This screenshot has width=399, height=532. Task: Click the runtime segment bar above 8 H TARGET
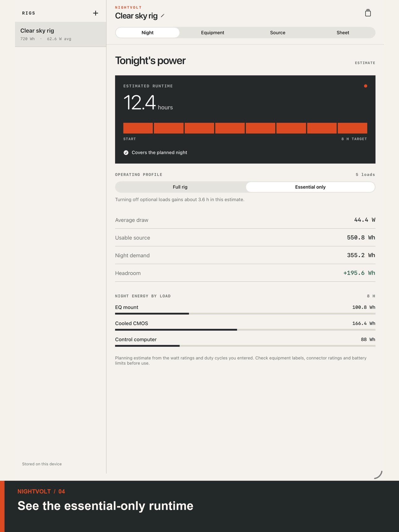point(245,128)
